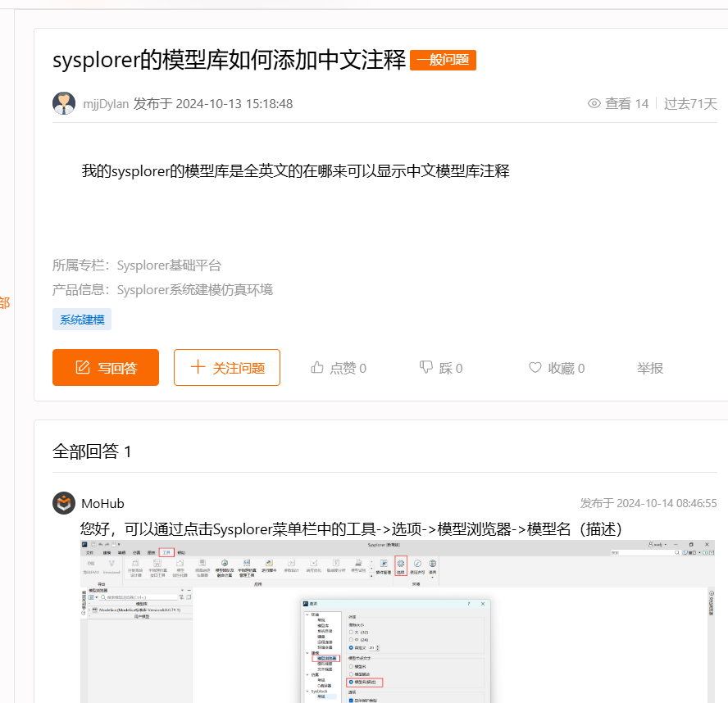Report the question via 举报
Screen dimensions: 728x703
point(649,368)
